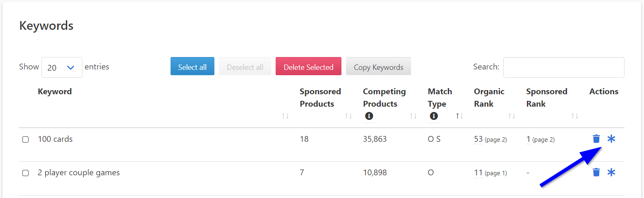Click asterisk icon for '2 player couple games'
This screenshot has height=198, width=644.
point(611,172)
